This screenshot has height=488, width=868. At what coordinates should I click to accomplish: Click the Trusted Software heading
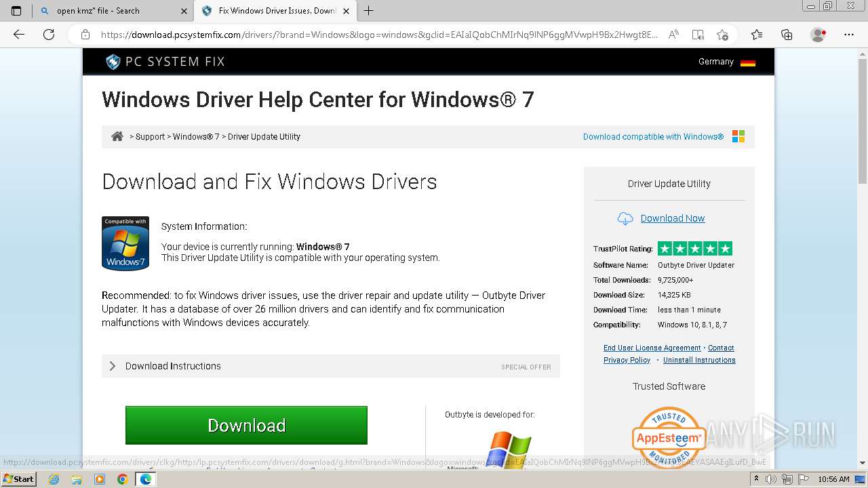pos(669,386)
